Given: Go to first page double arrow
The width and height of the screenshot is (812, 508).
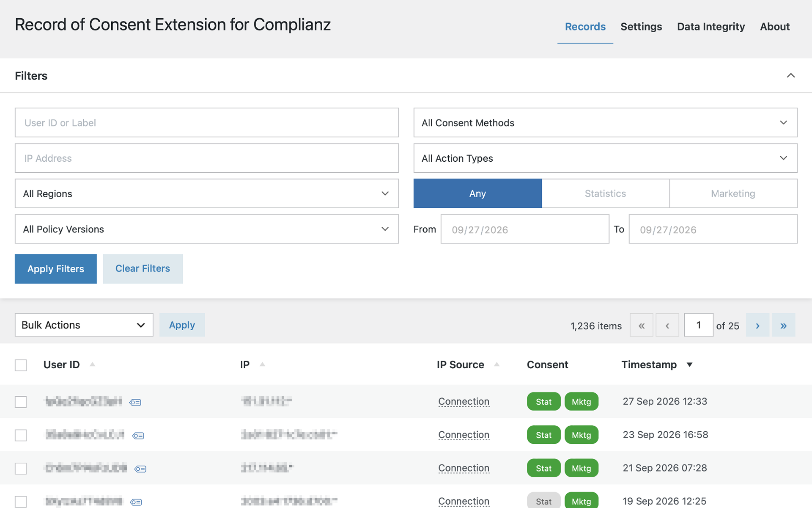Looking at the screenshot, I should pos(642,325).
